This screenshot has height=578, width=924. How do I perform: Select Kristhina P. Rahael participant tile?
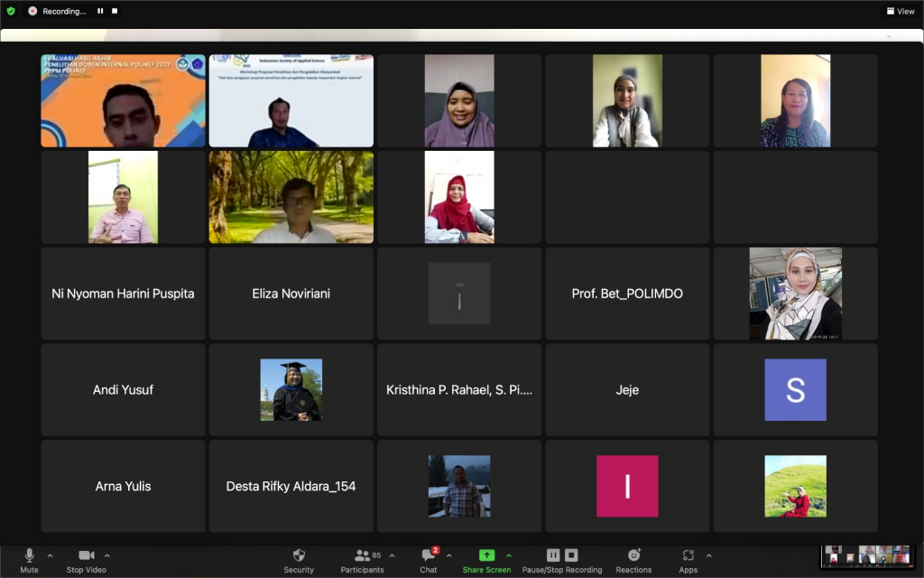pyautogui.click(x=459, y=390)
